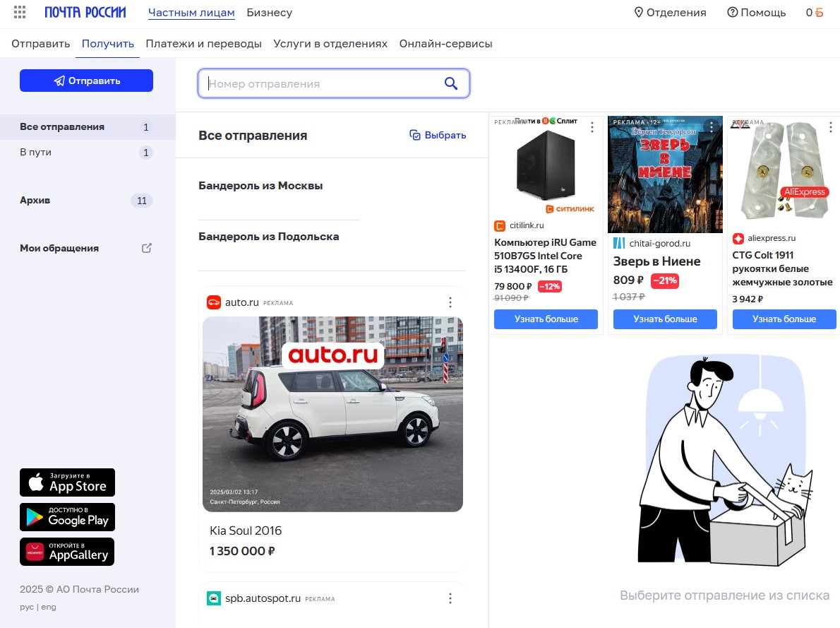840x628 pixels.
Task: Open Google Play store badge
Action: [x=67, y=517]
